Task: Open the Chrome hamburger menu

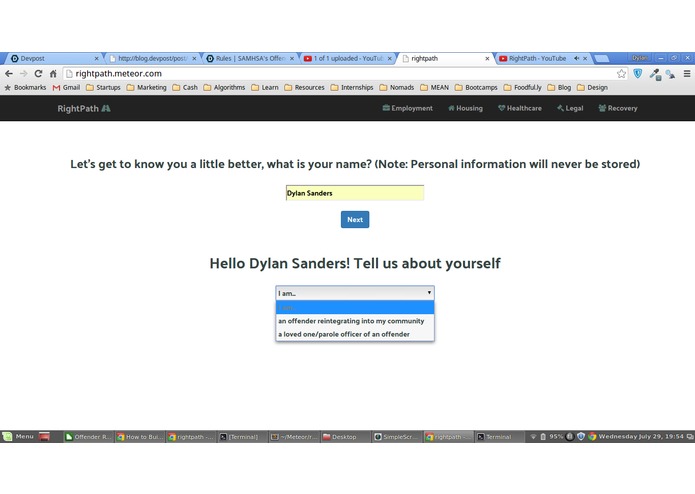Action: pos(687,74)
